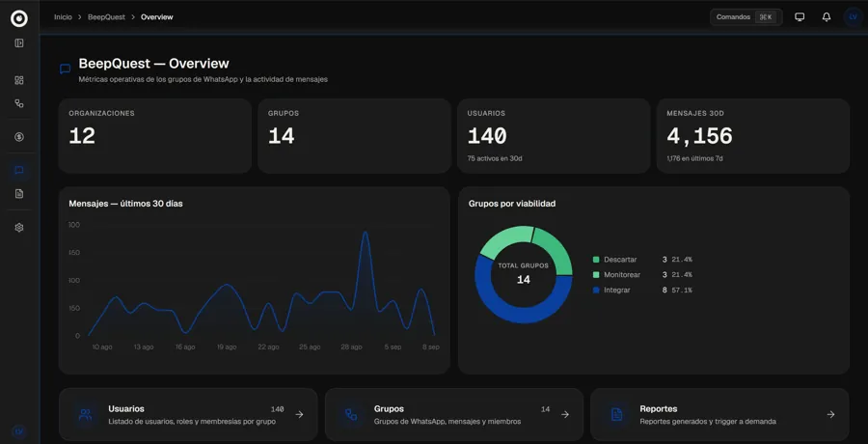Click the Descartar legend label

tap(620, 260)
